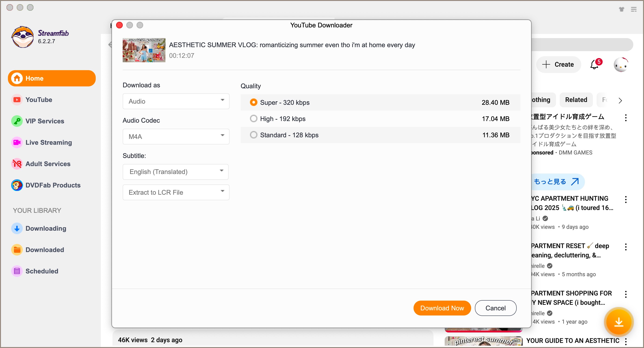Open Live Streaming camera icon
644x348 pixels.
tap(17, 142)
